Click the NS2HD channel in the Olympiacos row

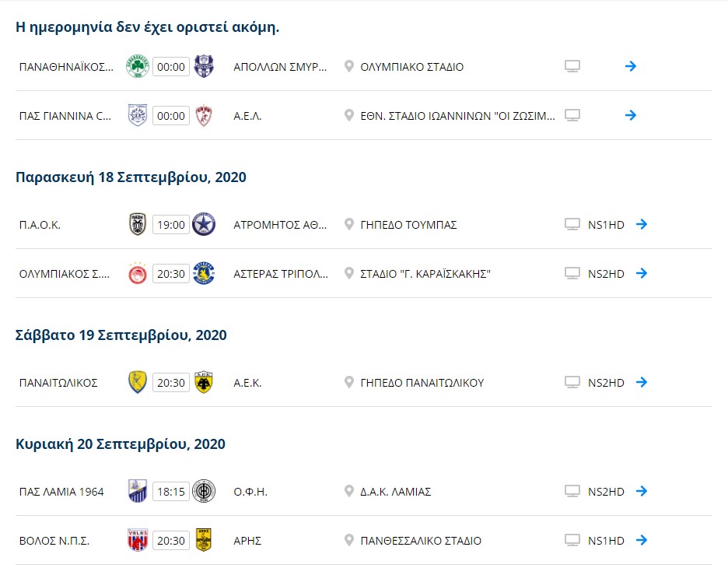(606, 274)
